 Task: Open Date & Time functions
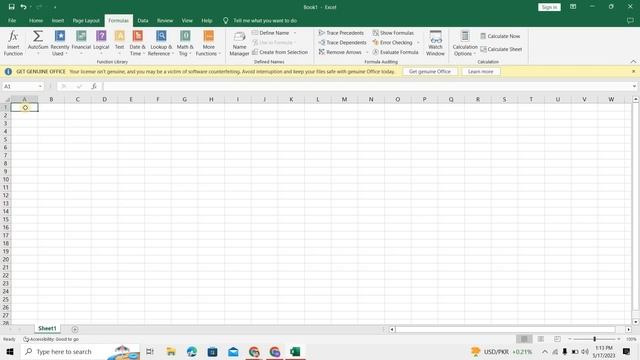click(137, 43)
